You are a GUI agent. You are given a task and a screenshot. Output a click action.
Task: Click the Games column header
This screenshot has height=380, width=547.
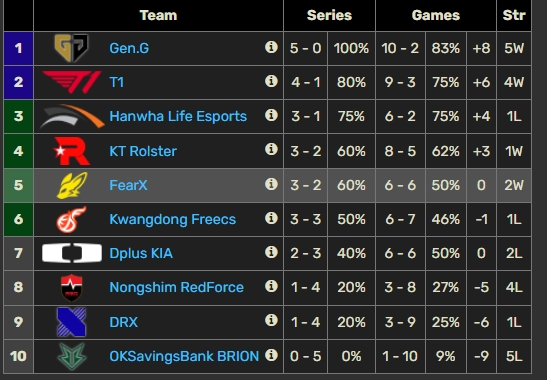436,15
